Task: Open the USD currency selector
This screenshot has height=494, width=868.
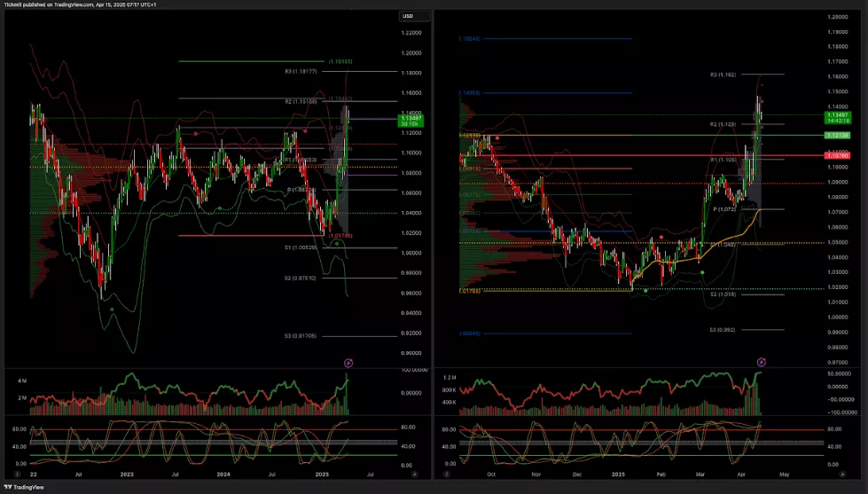Action: point(408,16)
